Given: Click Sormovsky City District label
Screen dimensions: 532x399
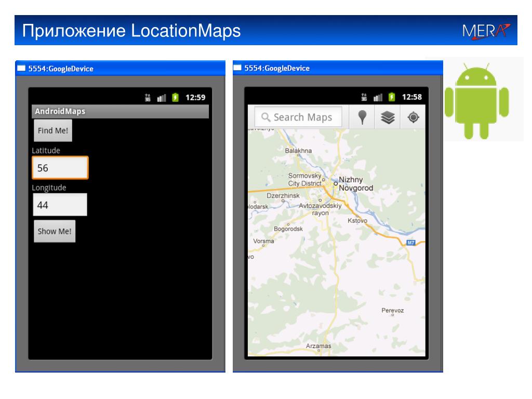Looking at the screenshot, I should [304, 179].
